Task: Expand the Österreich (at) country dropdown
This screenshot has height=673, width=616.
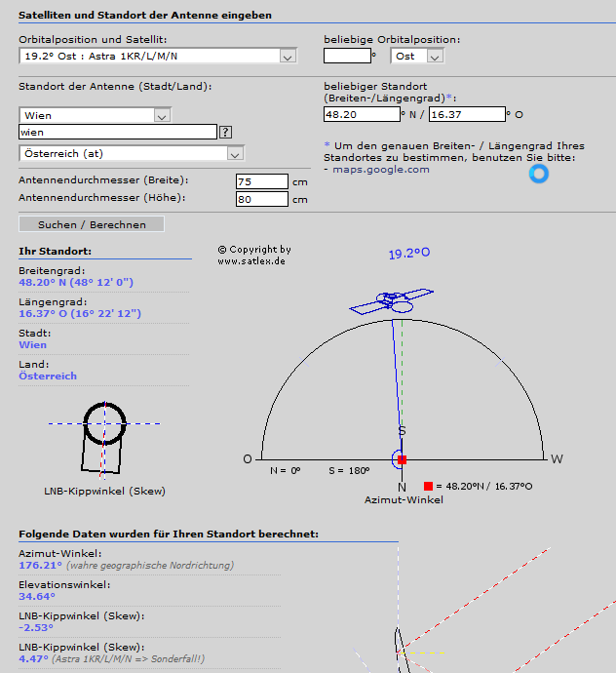Action: point(131,153)
